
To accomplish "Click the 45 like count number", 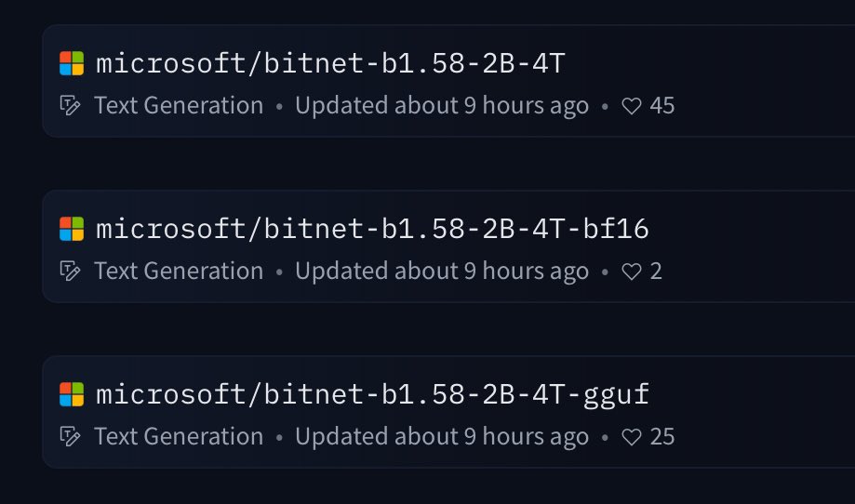I will pyautogui.click(x=662, y=106).
